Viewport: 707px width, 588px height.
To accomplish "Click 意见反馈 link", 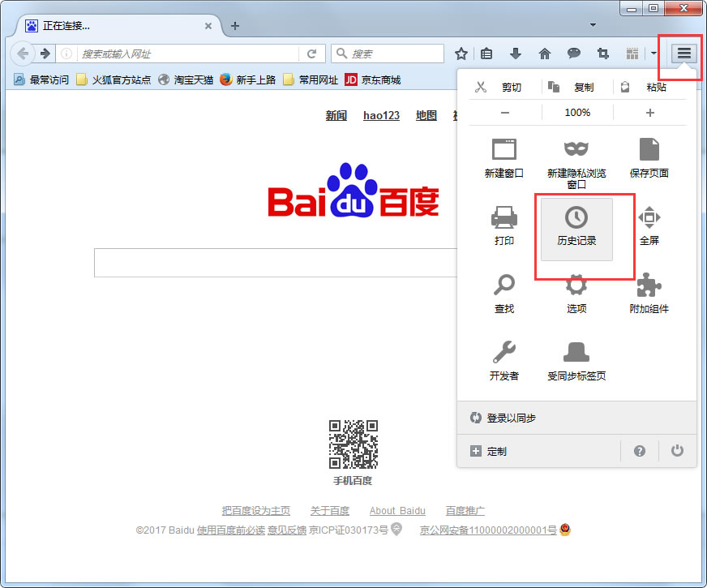I will click(x=287, y=530).
